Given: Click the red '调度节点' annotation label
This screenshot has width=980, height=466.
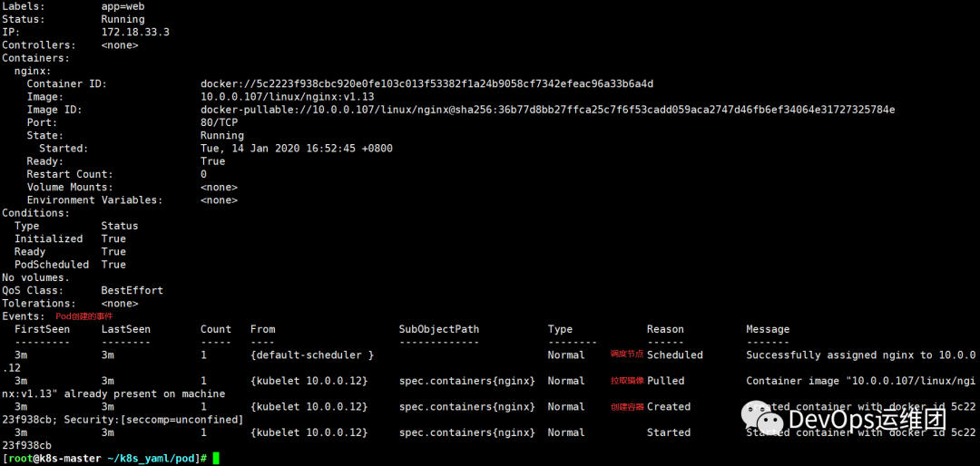Looking at the screenshot, I should pyautogui.click(x=628, y=354).
